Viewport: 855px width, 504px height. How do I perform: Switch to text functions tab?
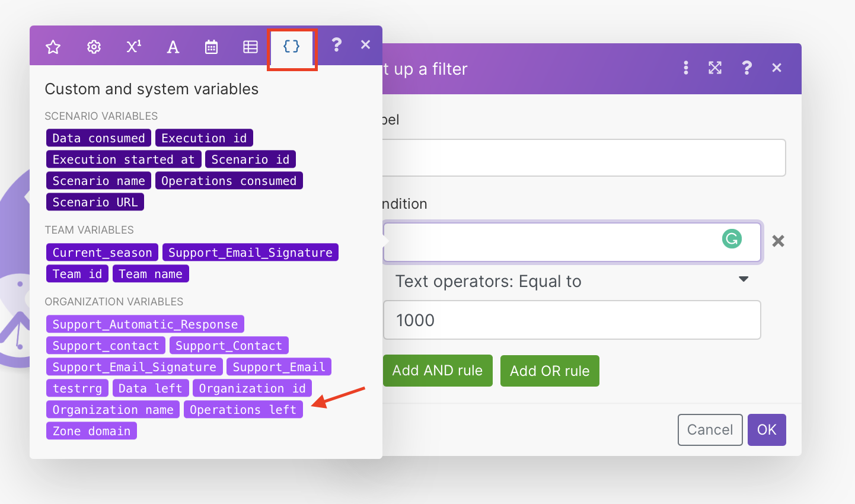[173, 47]
